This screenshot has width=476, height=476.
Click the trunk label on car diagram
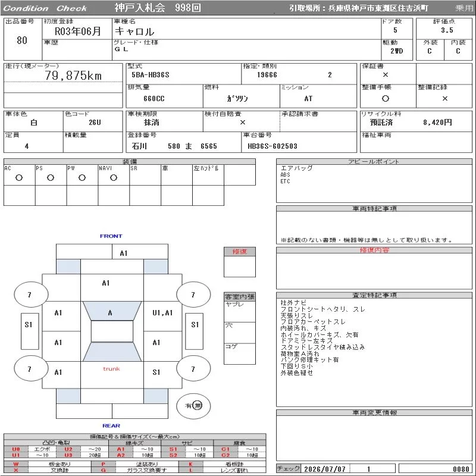point(111,369)
